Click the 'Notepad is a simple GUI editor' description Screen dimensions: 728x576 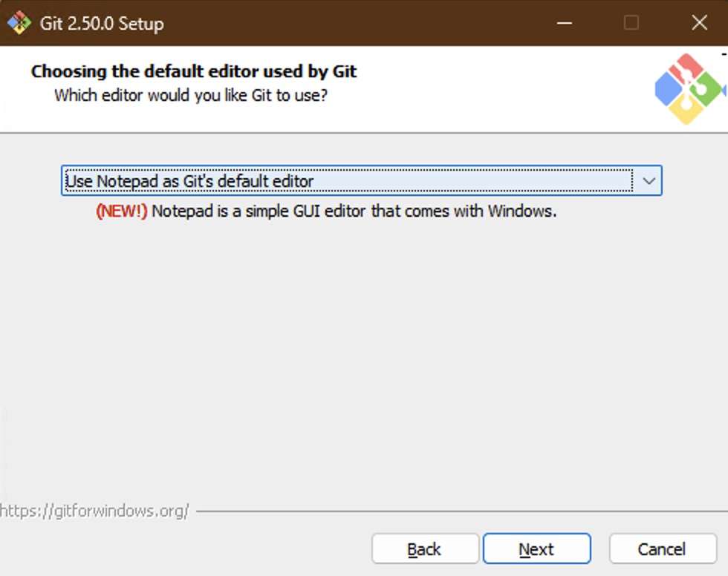354,211
